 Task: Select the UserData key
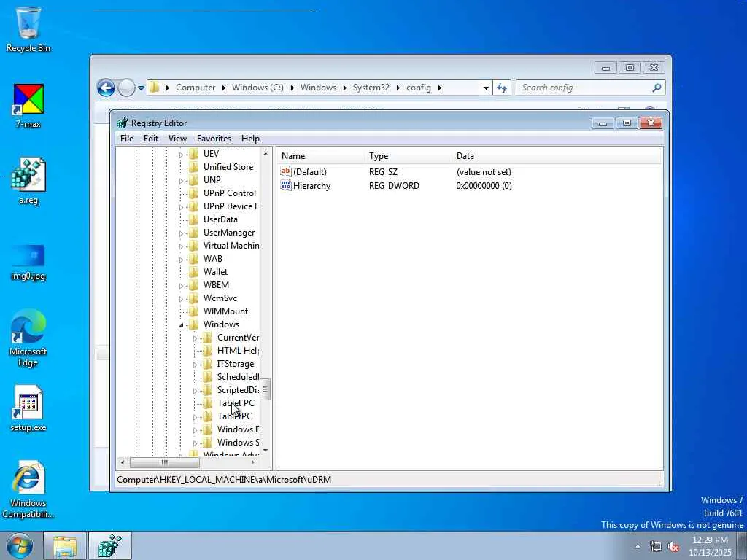(x=220, y=219)
